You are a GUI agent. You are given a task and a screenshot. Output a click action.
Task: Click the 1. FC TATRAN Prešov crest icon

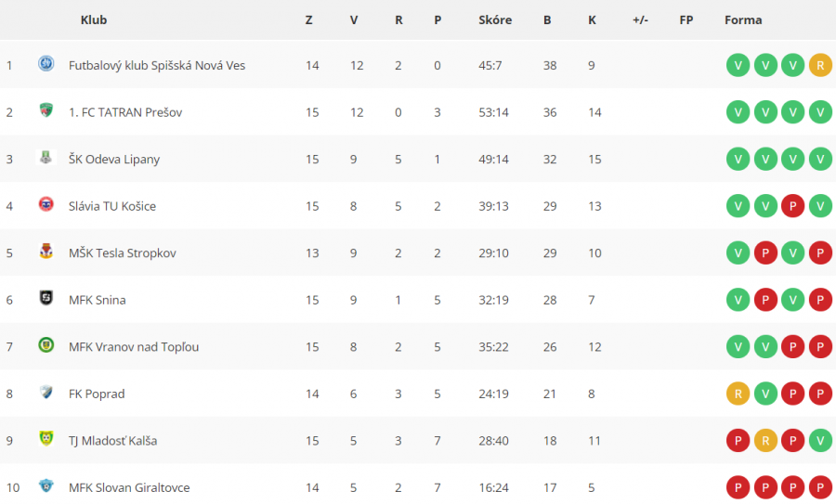click(x=46, y=110)
